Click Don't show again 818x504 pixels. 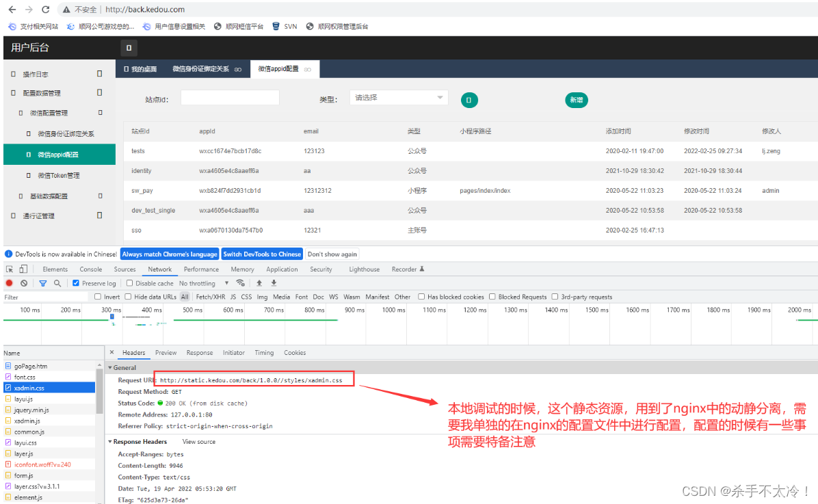pyautogui.click(x=332, y=254)
